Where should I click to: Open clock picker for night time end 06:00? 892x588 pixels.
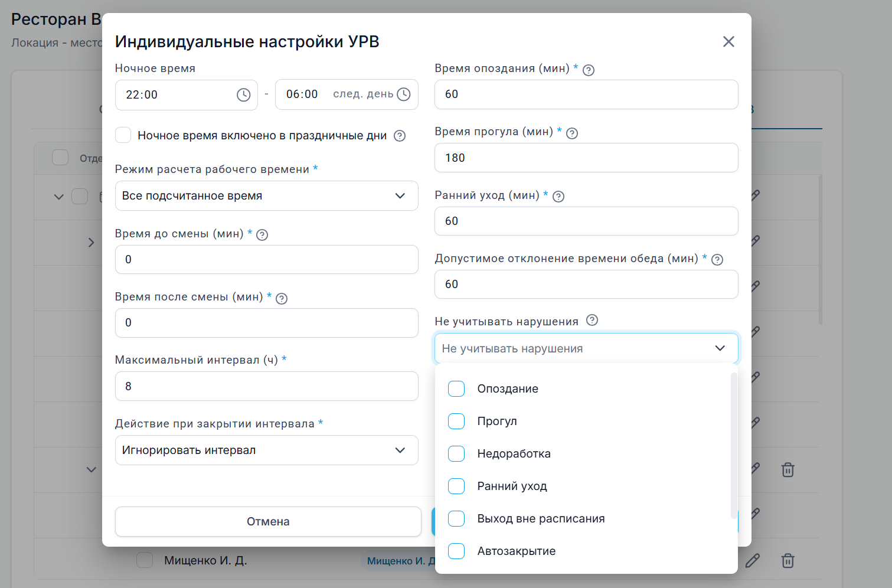pos(404,94)
